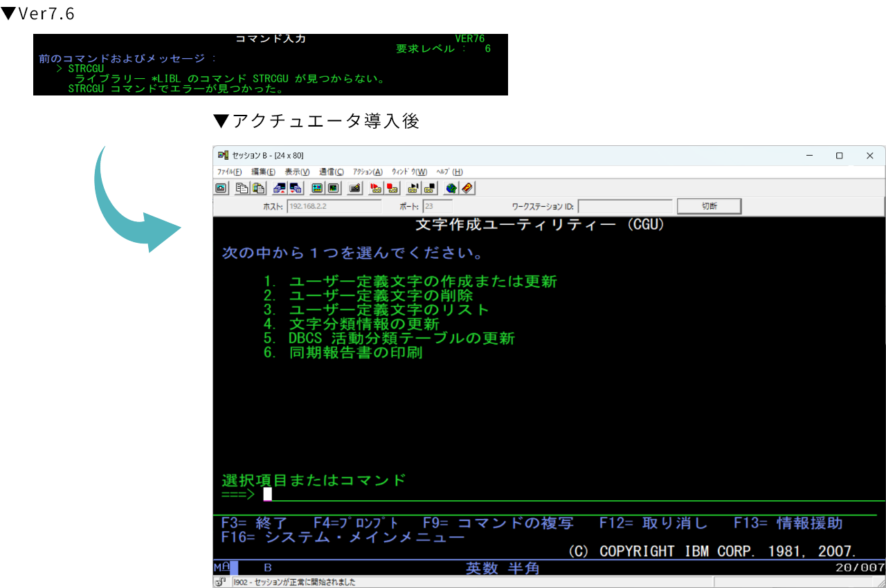Click the Copy toolbar icon
The height and width of the screenshot is (588, 886).
click(242, 187)
